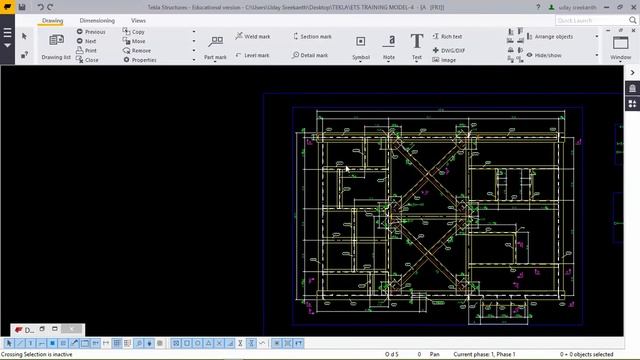Screen dimensions: 640x360
Task: Expand the Copy row dropdown arrow
Action: tap(194, 31)
